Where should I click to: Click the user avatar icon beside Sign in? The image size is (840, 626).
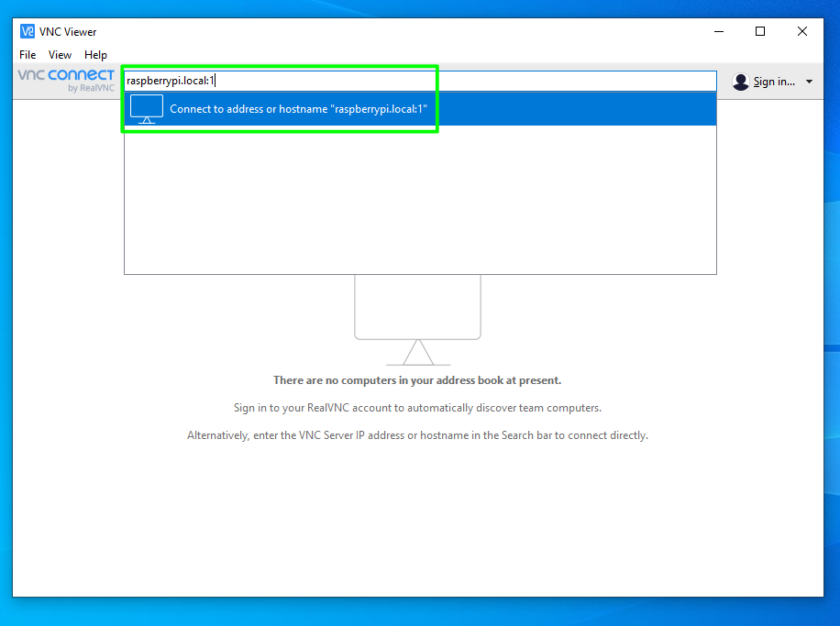point(741,81)
